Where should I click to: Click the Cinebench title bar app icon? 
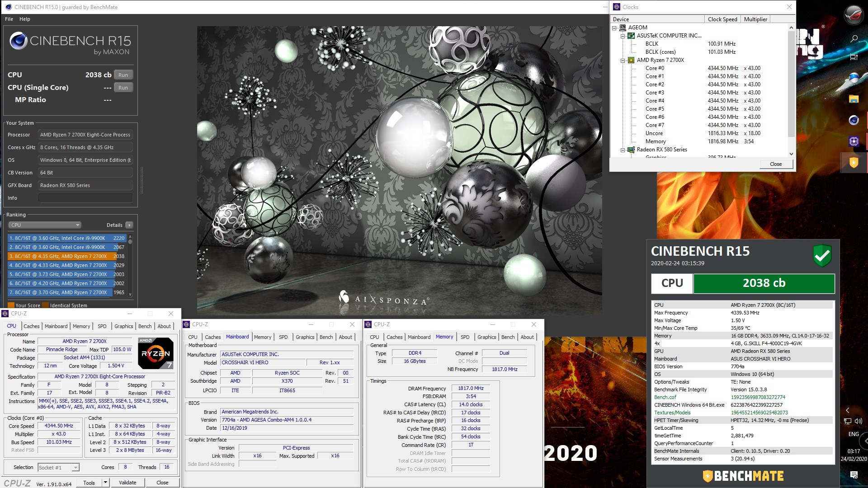pyautogui.click(x=9, y=7)
